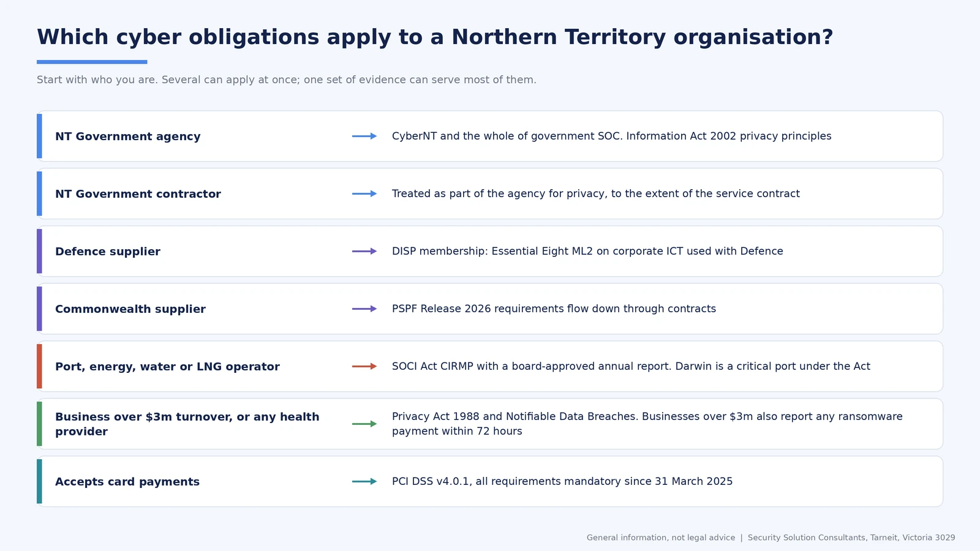Select the 'NT Government agency' label
This screenshot has height=551, width=980.
[x=128, y=137]
